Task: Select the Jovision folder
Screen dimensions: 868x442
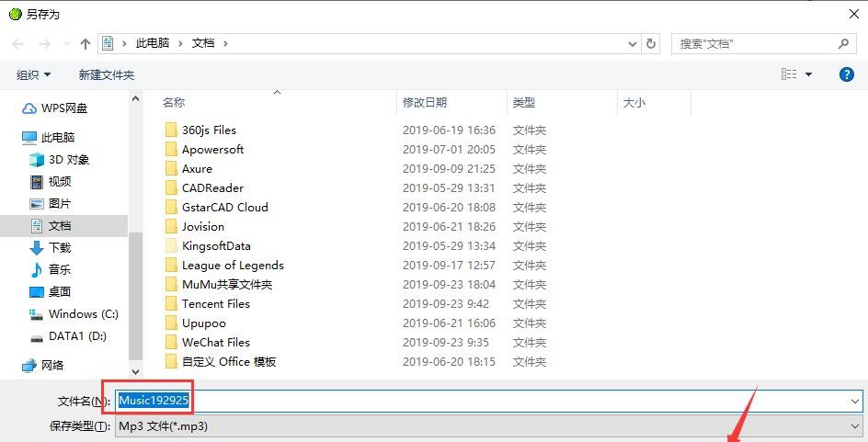Action: coord(203,227)
